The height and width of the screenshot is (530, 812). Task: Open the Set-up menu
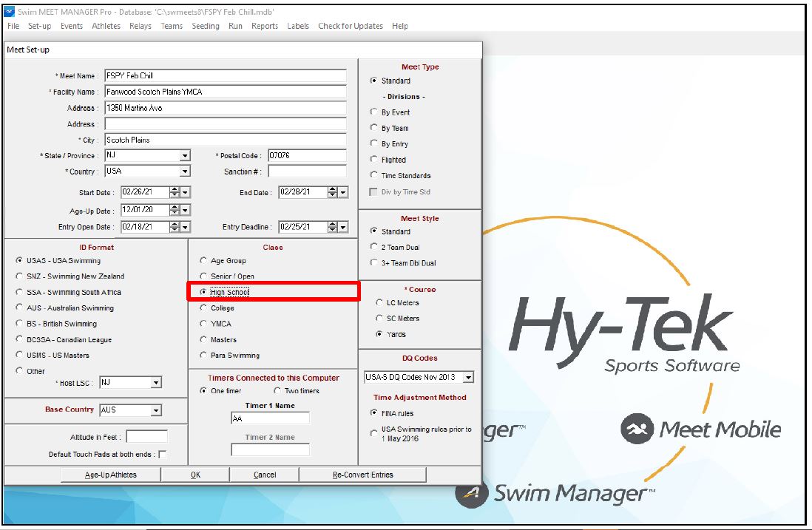click(x=39, y=26)
